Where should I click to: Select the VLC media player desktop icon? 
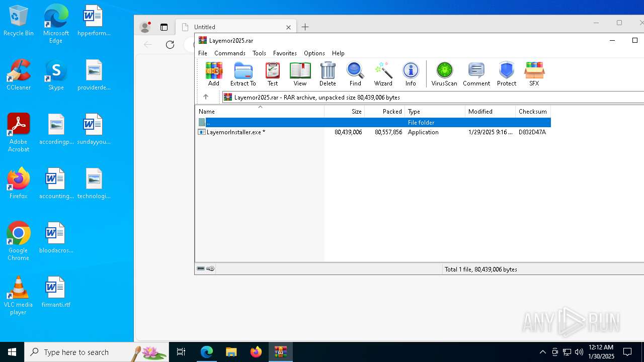point(19,296)
